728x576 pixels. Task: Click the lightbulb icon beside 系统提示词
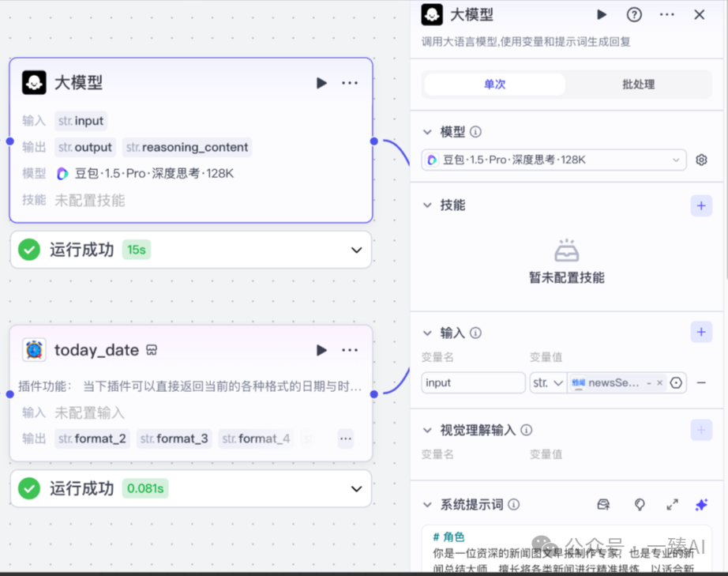(639, 504)
